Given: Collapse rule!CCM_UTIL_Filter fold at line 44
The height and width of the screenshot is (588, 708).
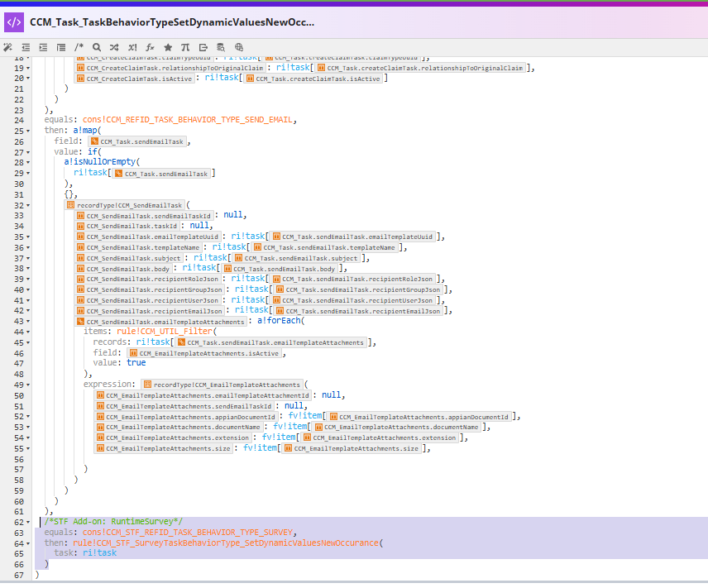Looking at the screenshot, I should pyautogui.click(x=28, y=332).
